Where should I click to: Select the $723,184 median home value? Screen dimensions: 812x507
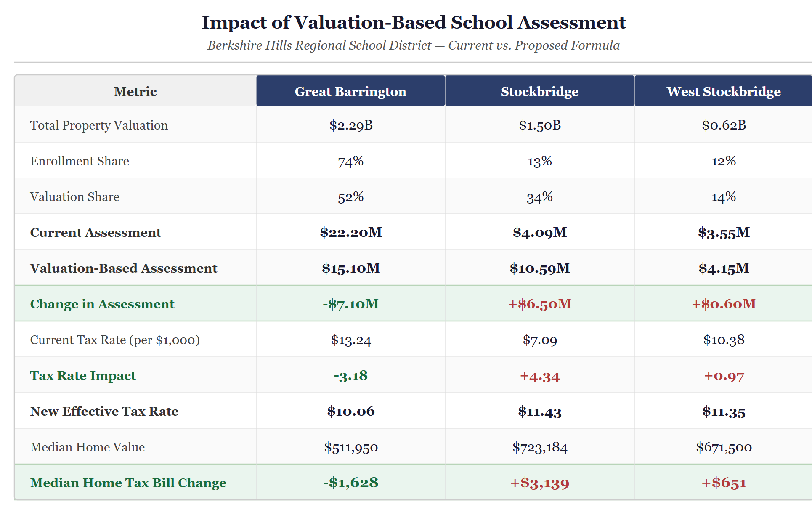click(x=539, y=447)
